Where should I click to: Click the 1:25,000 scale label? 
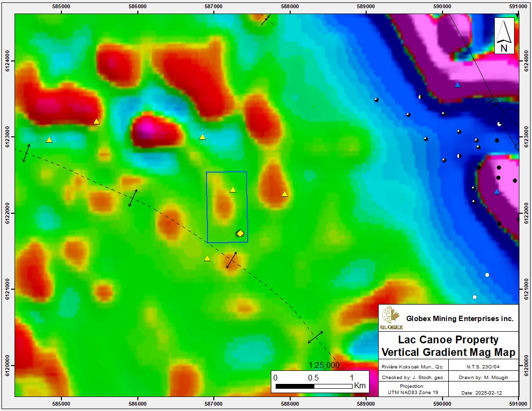(324, 365)
